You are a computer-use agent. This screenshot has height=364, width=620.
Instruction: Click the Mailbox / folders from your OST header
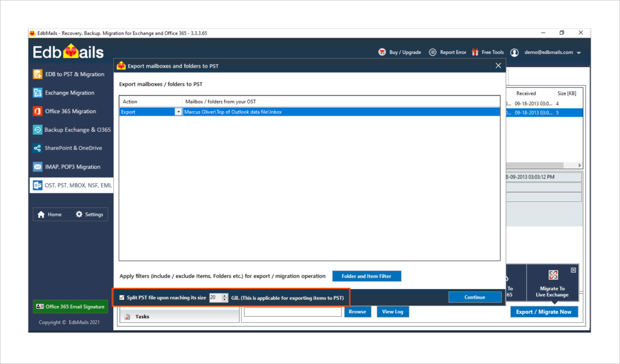[341, 102]
